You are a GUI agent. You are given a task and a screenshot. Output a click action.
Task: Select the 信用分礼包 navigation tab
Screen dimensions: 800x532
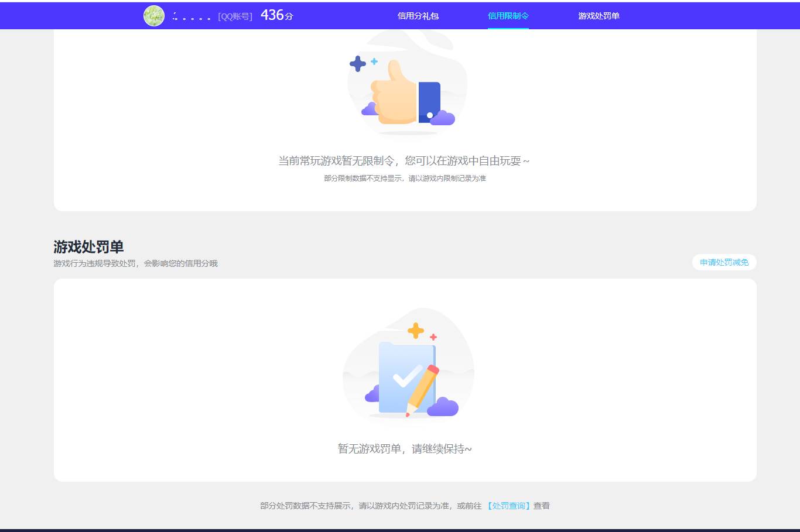417,16
